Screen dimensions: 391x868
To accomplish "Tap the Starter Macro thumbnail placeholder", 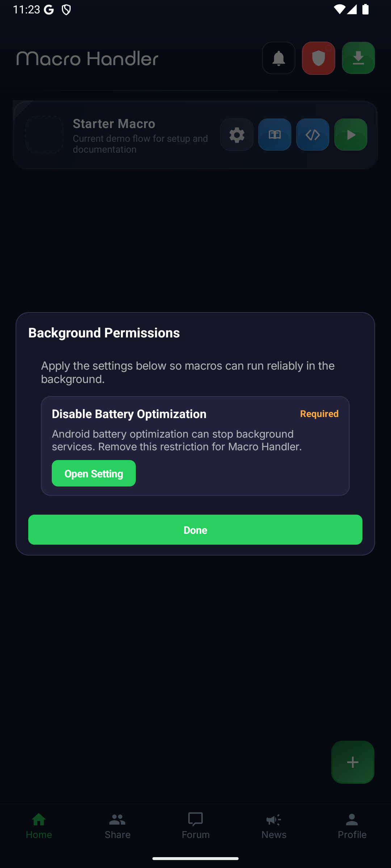I will pyautogui.click(x=44, y=135).
